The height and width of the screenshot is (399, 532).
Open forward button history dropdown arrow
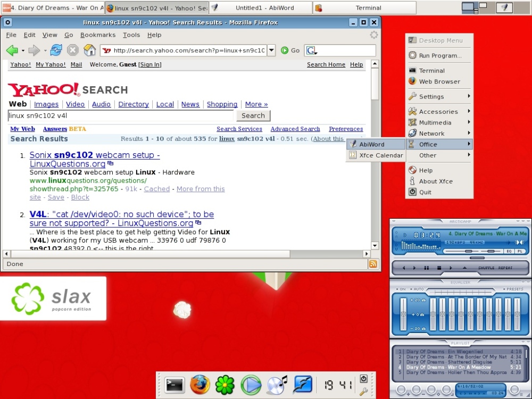tap(45, 51)
